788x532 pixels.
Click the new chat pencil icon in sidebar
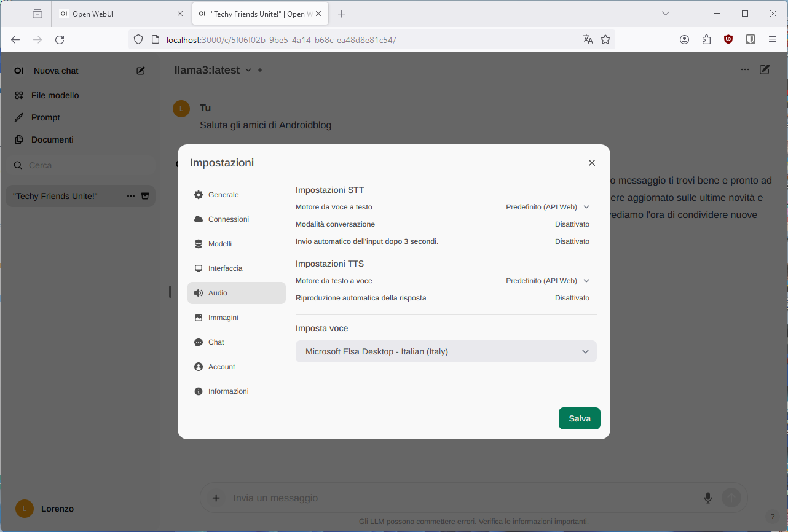[x=141, y=71]
